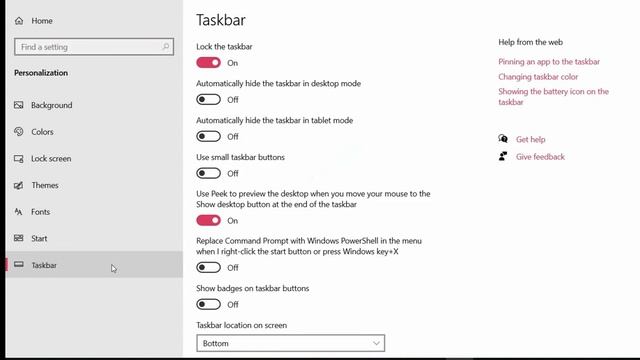Open Taskbar location on screen dropdown
The width and height of the screenshot is (640, 360).
click(x=290, y=343)
